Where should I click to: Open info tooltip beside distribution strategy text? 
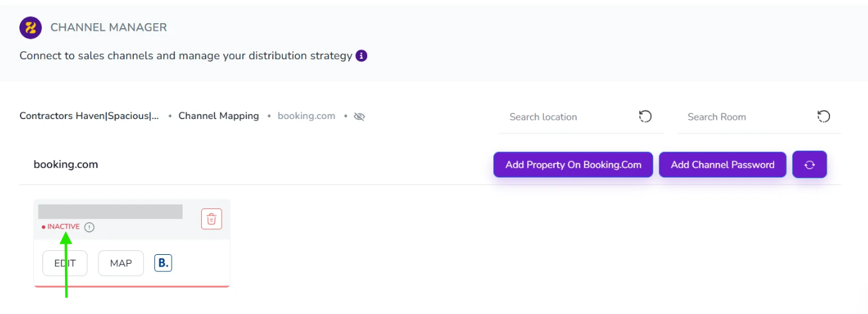click(361, 55)
